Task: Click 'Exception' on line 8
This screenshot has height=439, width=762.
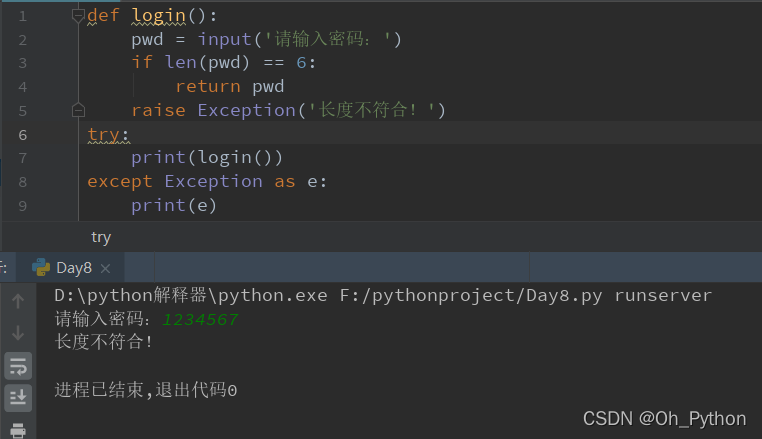Action: 213,182
